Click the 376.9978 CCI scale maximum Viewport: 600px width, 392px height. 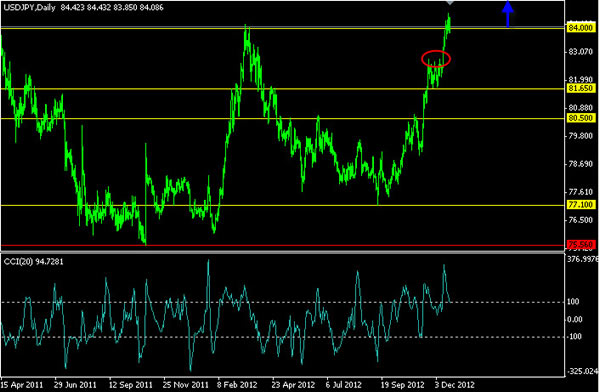pyautogui.click(x=583, y=260)
